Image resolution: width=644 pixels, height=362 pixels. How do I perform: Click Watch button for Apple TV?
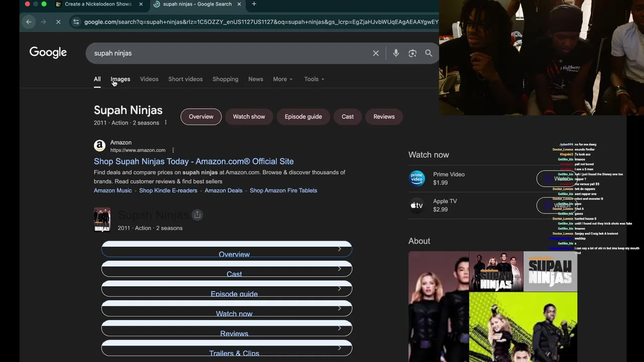(x=556, y=205)
